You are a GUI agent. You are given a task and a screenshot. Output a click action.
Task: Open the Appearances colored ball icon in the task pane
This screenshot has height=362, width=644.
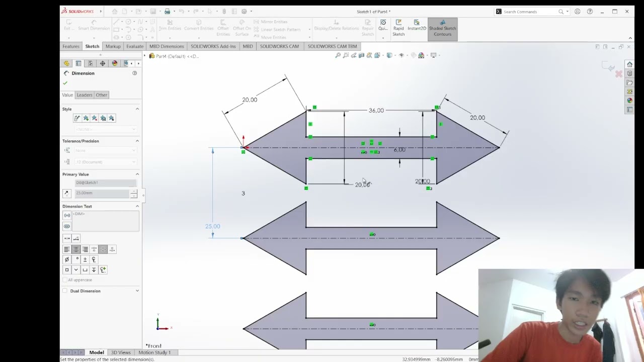(629, 101)
